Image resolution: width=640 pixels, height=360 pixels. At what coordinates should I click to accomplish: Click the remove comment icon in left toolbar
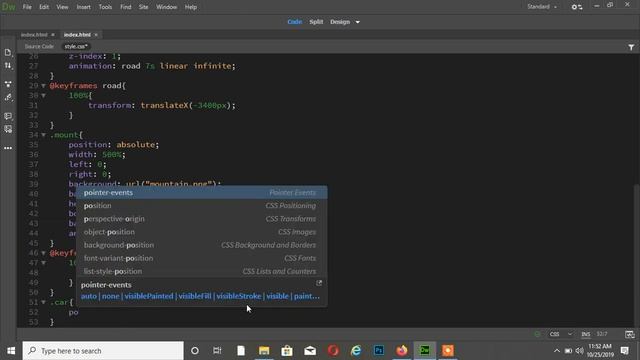tap(8, 129)
